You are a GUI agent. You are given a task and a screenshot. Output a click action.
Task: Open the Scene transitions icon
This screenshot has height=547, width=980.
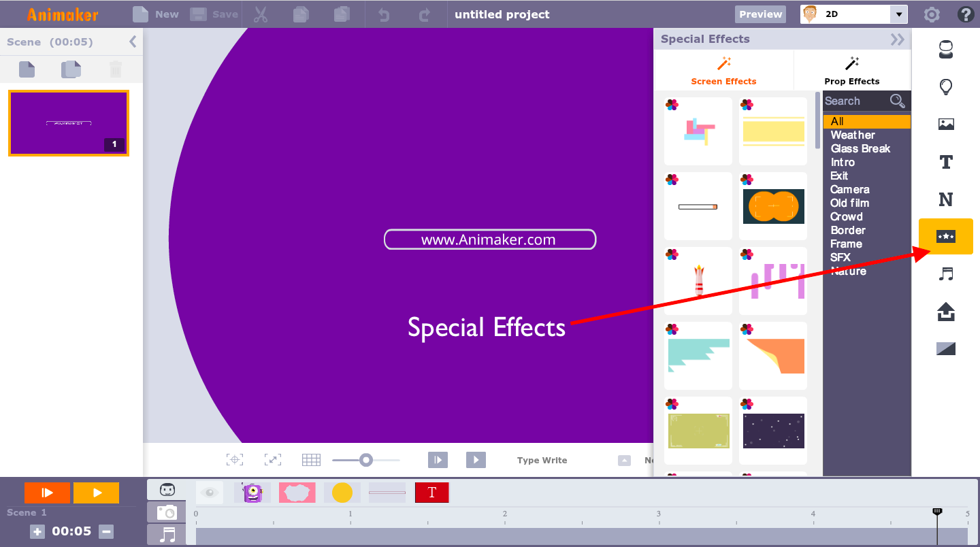[x=945, y=349]
